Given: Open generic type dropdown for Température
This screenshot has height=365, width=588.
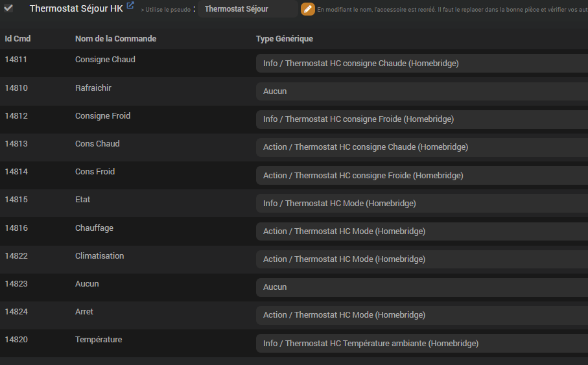Looking at the screenshot, I should pos(421,344).
